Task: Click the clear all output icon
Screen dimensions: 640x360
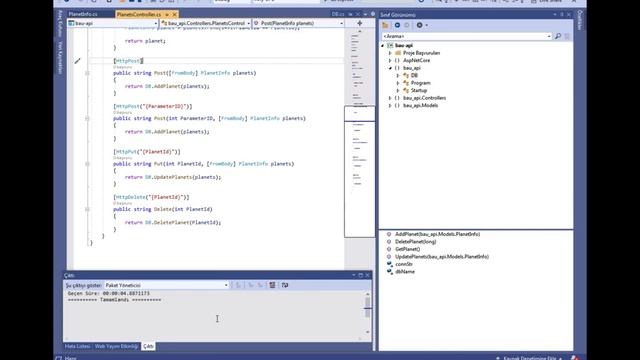Action: (272, 285)
